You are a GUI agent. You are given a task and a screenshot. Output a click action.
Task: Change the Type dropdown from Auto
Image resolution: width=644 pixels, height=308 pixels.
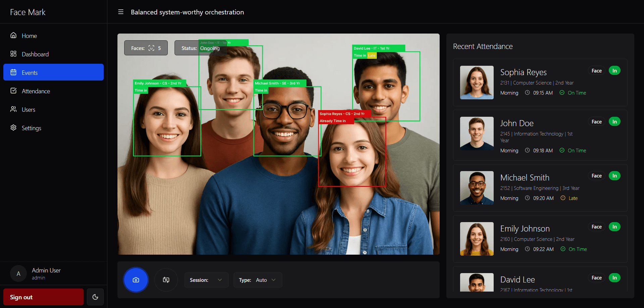[x=258, y=279]
